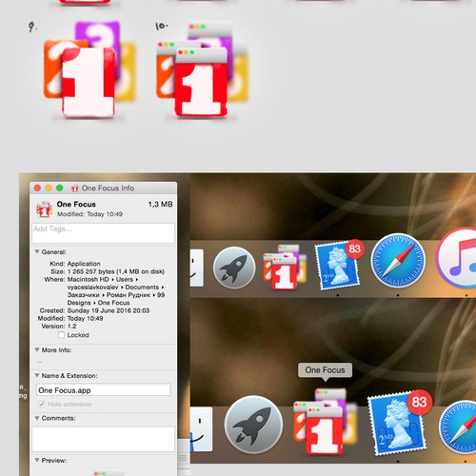The height and width of the screenshot is (476, 476).
Task: Click the Comments text area
Action: pyautogui.click(x=103, y=439)
